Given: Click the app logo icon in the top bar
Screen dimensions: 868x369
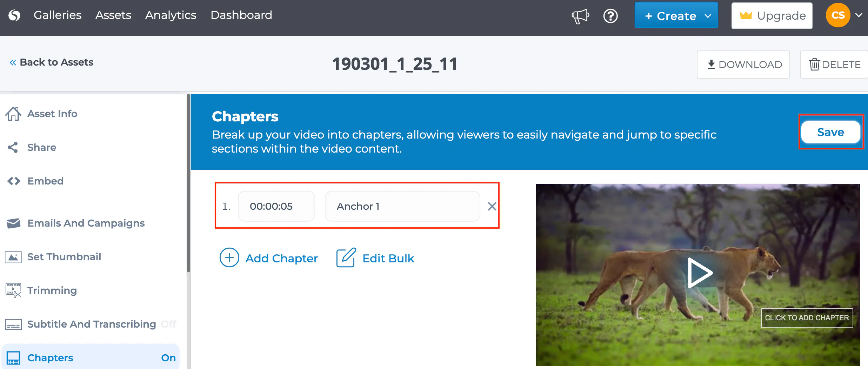Looking at the screenshot, I should pyautogui.click(x=14, y=15).
